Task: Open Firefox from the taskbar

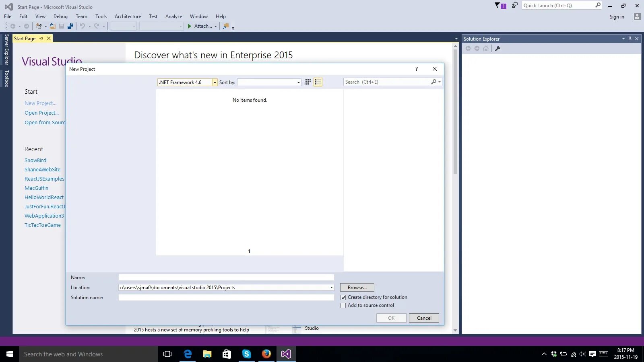Action: 266,354
